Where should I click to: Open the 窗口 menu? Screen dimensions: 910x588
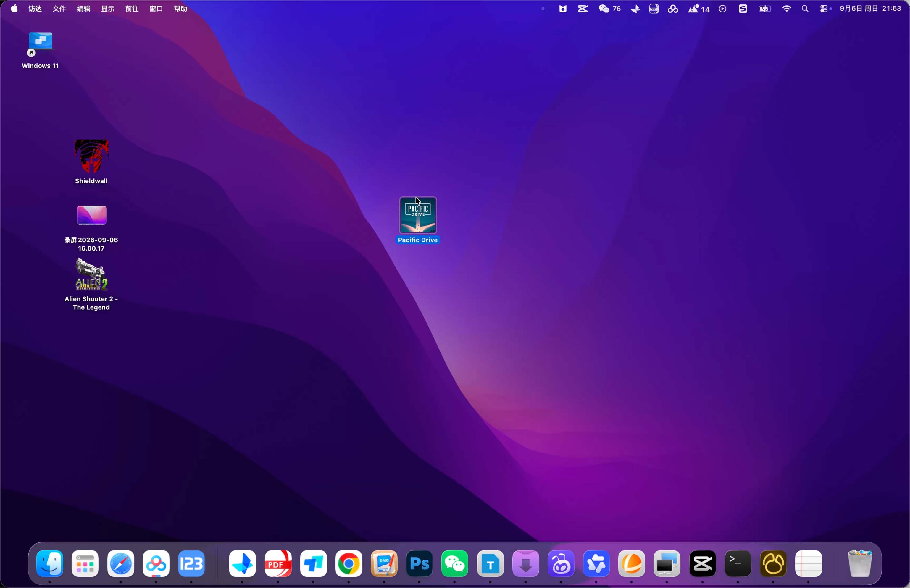156,8
